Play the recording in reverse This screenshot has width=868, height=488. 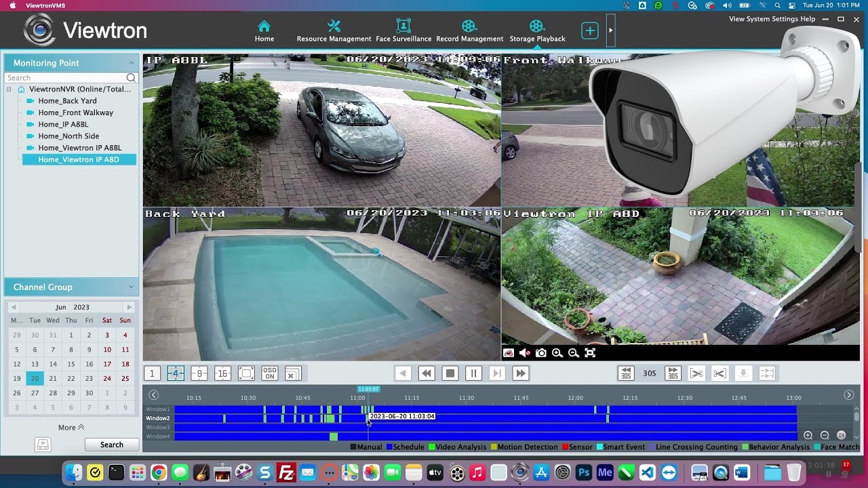coord(403,373)
